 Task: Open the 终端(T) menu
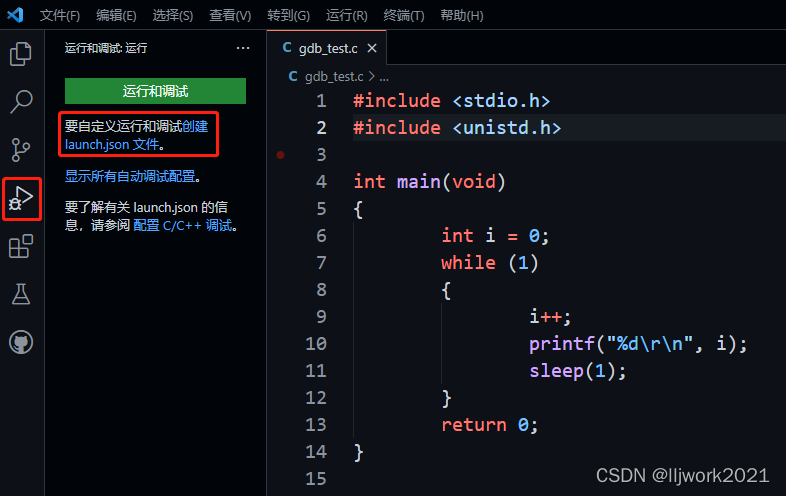(x=404, y=16)
